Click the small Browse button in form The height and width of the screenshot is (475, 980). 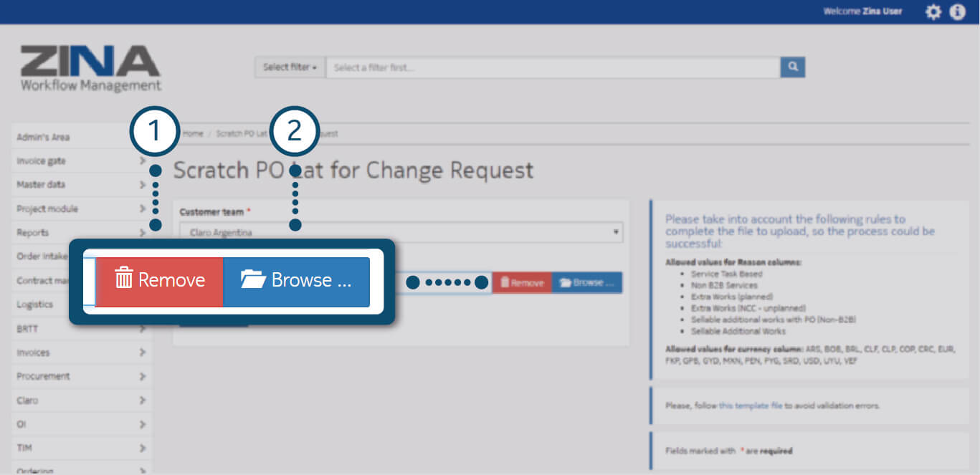pyautogui.click(x=586, y=283)
